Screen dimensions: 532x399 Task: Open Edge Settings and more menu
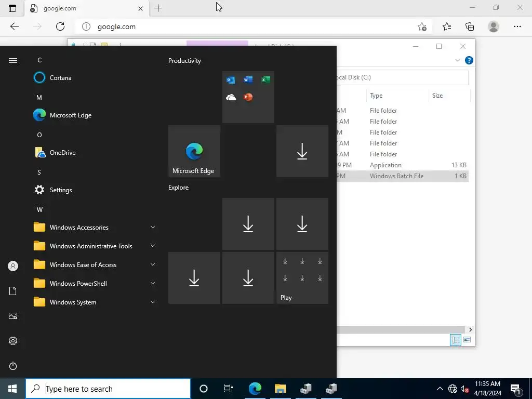pyautogui.click(x=517, y=26)
